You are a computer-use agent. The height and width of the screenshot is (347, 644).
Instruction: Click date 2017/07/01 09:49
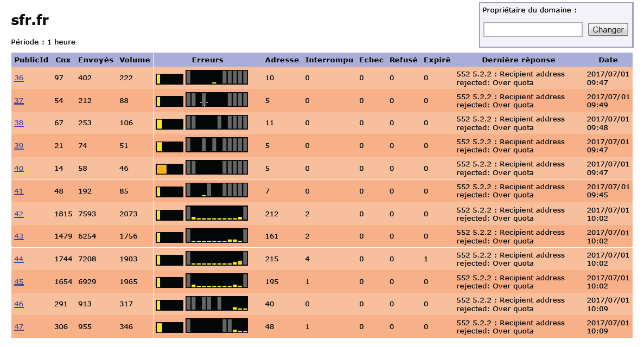point(608,101)
